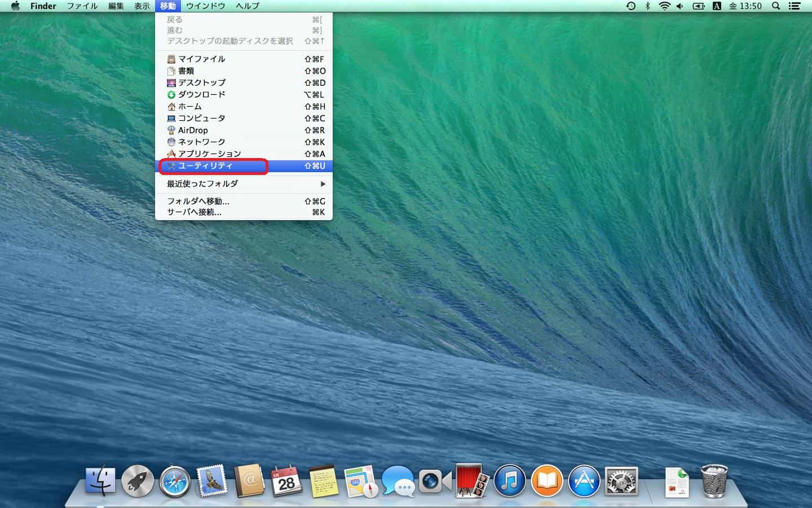Click volume speaker menu bar icon
This screenshot has height=508, width=812.
[x=680, y=6]
